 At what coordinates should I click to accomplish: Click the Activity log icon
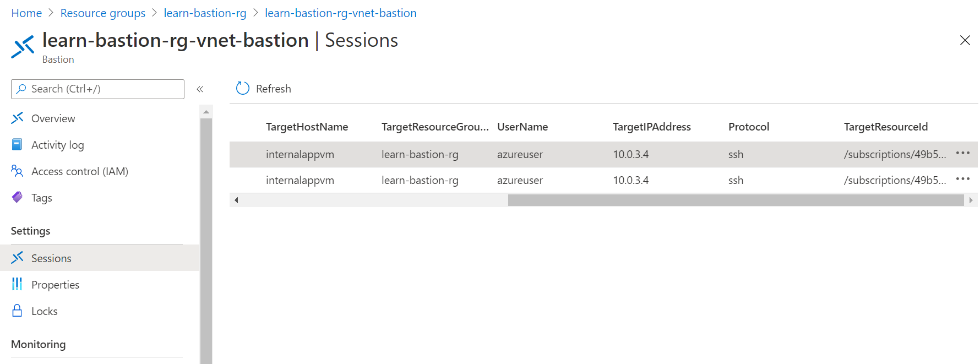coord(18,144)
